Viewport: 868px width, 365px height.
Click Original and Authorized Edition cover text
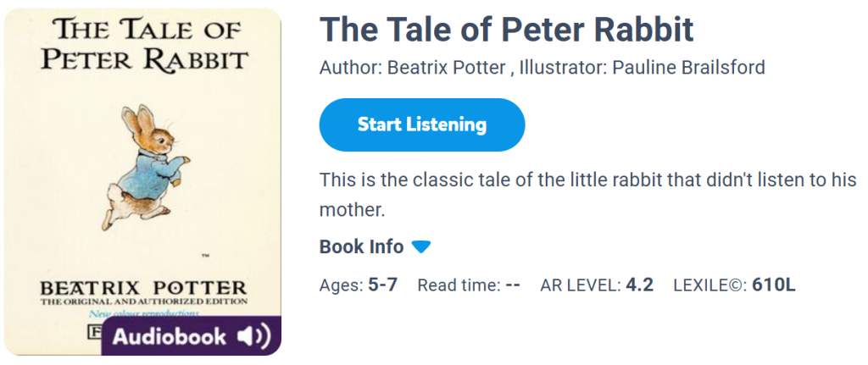[142, 301]
